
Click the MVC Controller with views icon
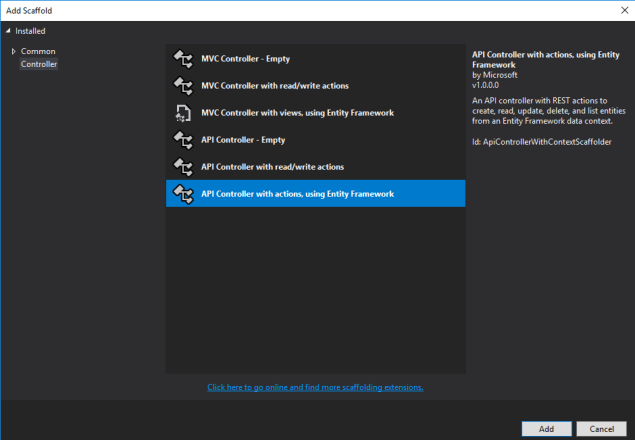pyautogui.click(x=182, y=113)
